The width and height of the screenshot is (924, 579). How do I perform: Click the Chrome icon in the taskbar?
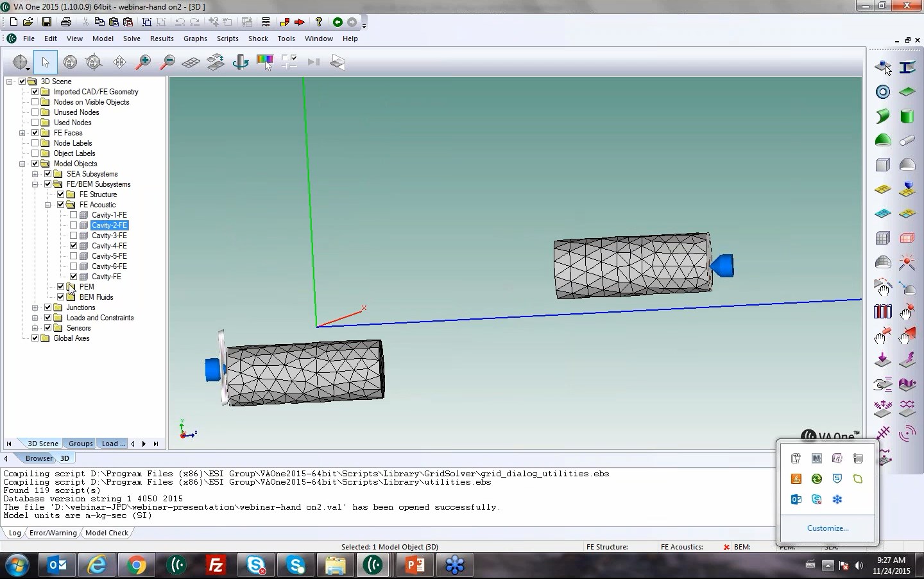[x=136, y=565]
